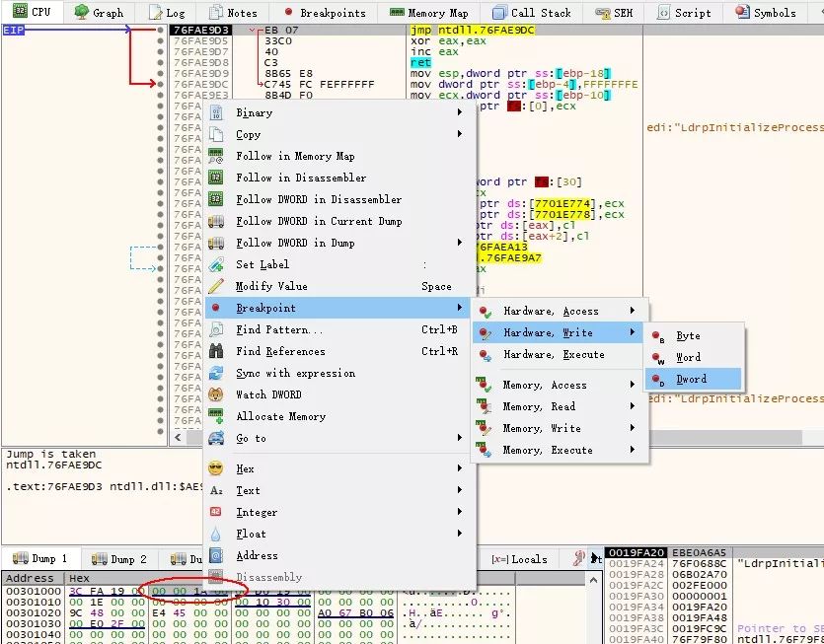
Task: Click the Find Pattern icon
Action: coord(216,329)
